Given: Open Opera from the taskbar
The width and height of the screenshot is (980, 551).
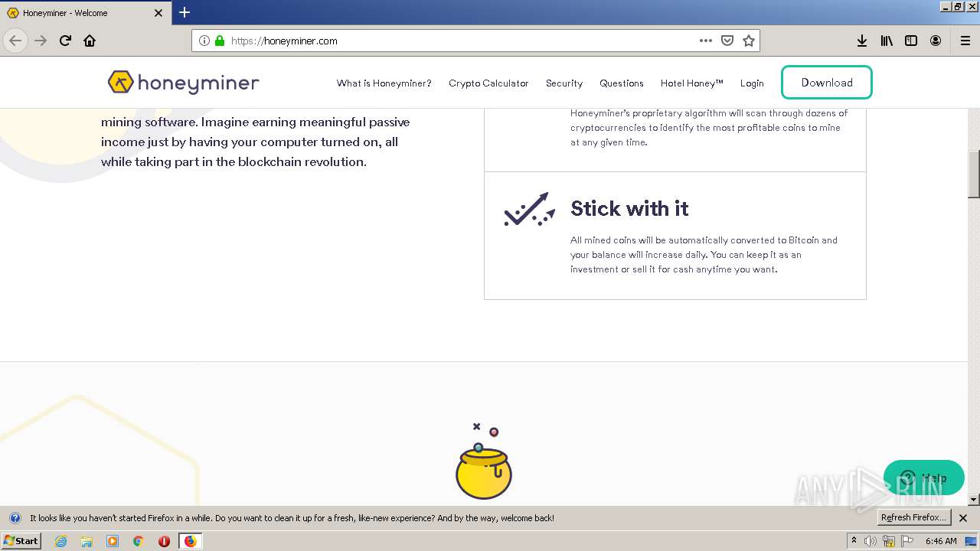Looking at the screenshot, I should pyautogui.click(x=164, y=541).
